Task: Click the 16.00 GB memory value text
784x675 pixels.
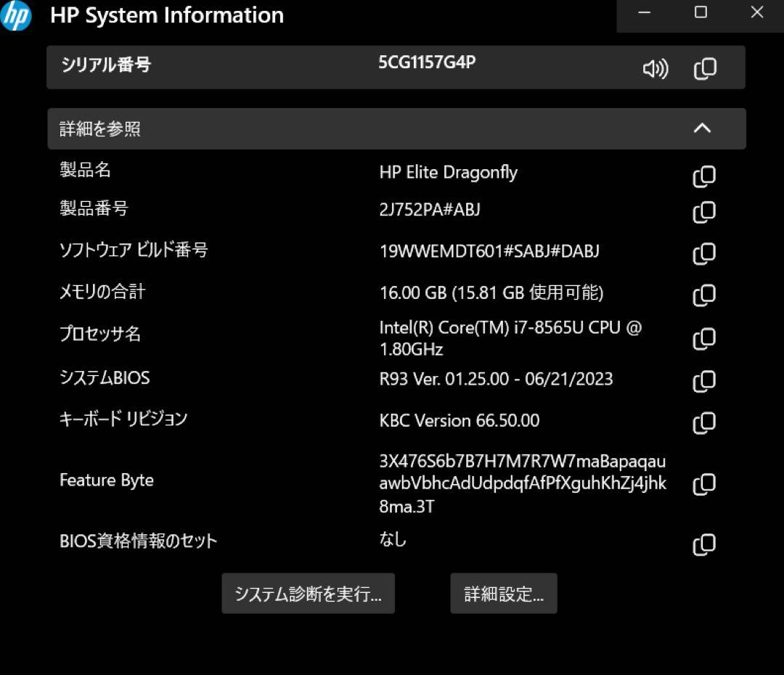Action: click(491, 292)
